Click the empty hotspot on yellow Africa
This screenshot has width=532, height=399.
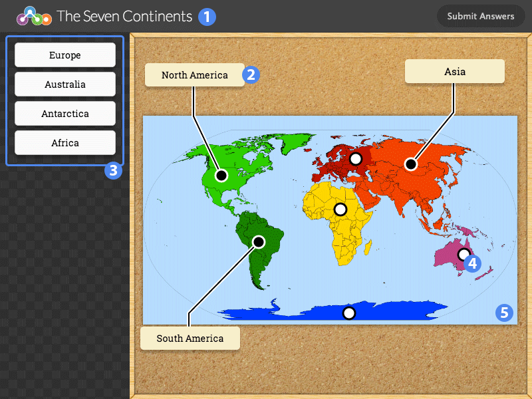340,209
